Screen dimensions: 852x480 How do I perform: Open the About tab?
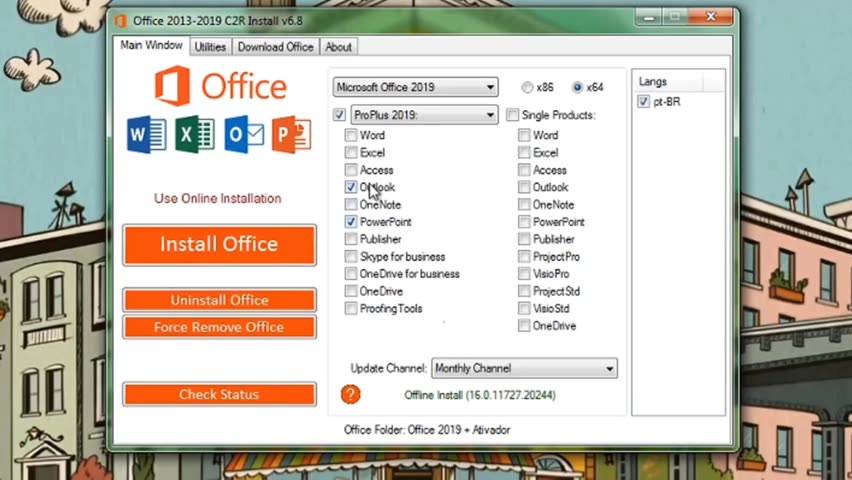[x=338, y=47]
